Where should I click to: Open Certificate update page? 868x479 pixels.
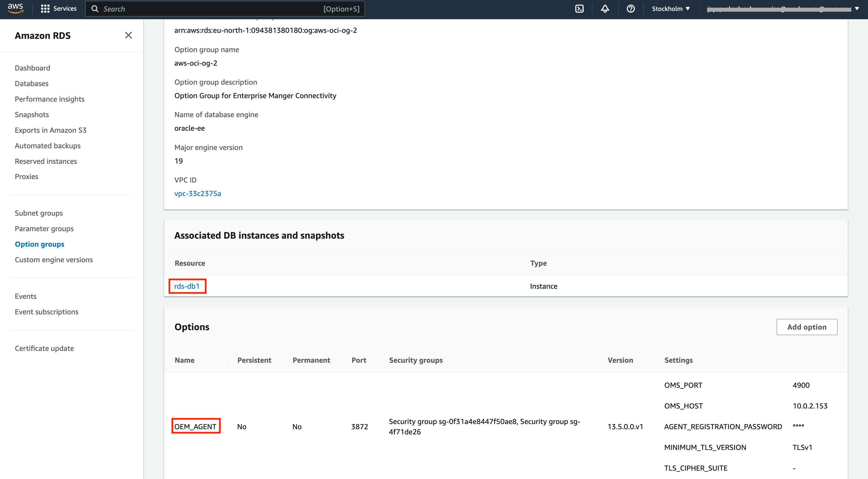tap(44, 348)
